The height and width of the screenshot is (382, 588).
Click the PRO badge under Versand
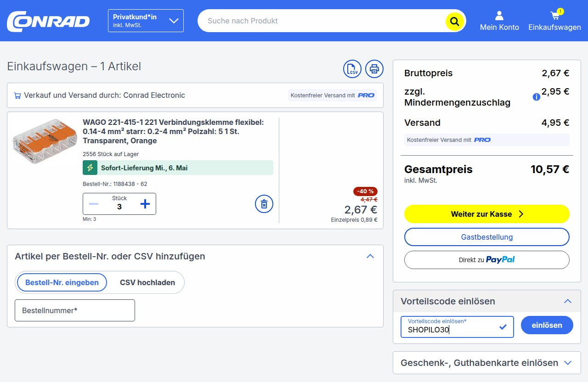coord(482,140)
